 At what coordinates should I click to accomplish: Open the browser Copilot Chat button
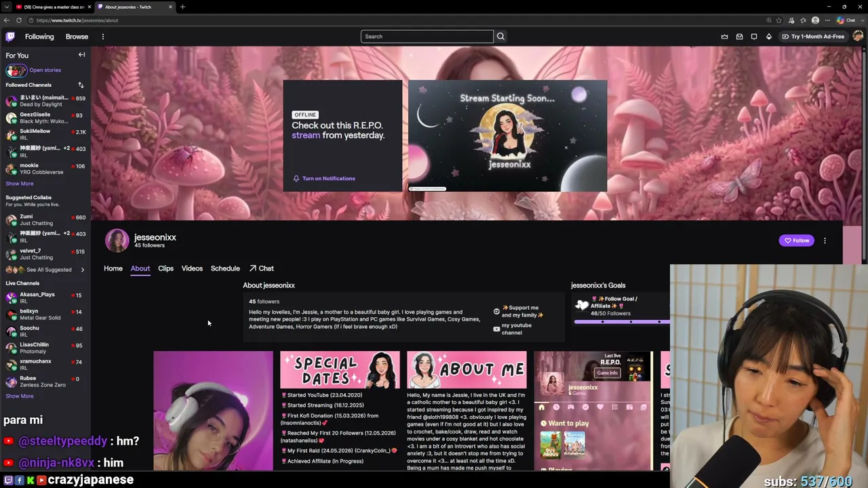[x=848, y=20]
